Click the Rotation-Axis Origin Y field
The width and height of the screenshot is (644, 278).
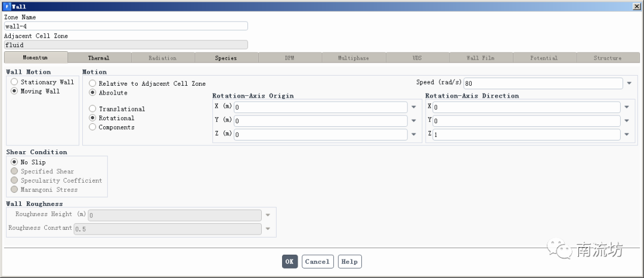click(320, 121)
